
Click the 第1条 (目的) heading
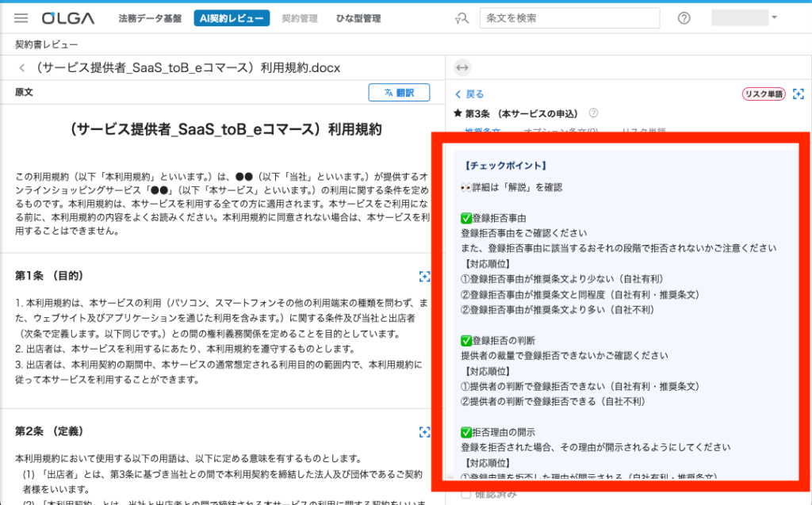click(49, 276)
